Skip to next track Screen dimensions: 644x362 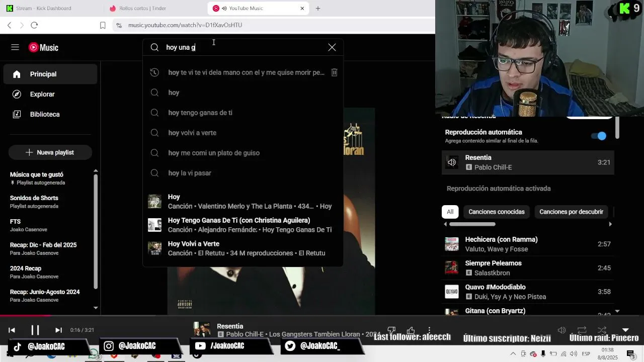tap(58, 330)
